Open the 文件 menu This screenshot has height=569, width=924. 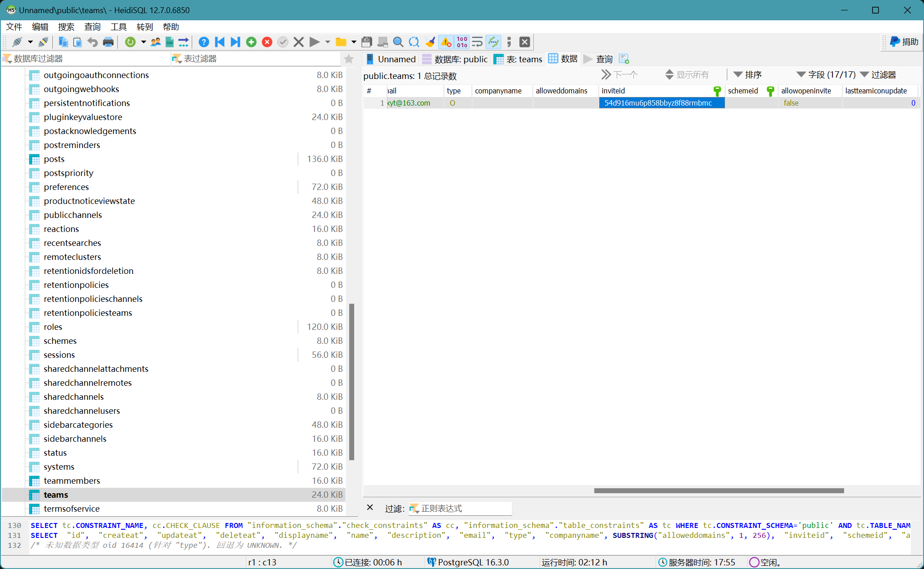(14, 27)
